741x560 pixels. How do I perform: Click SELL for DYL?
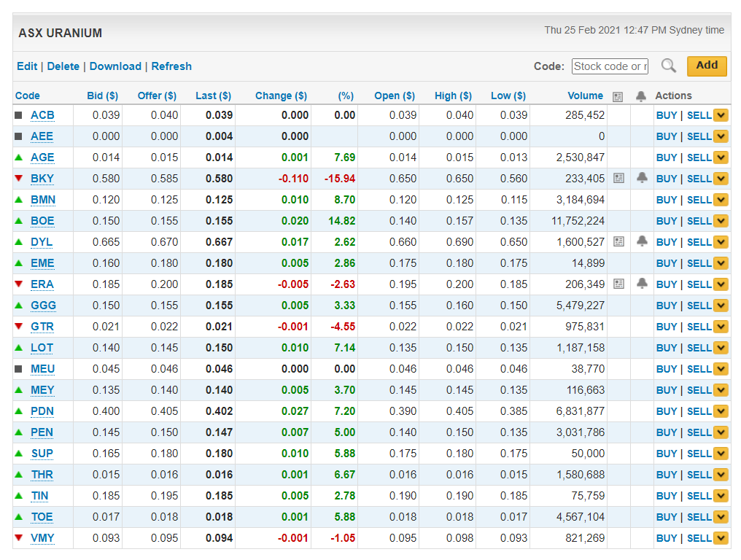point(699,242)
